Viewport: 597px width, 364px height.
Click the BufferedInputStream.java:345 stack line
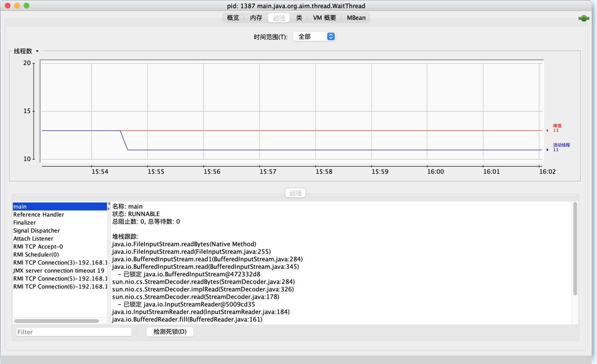[205, 267]
